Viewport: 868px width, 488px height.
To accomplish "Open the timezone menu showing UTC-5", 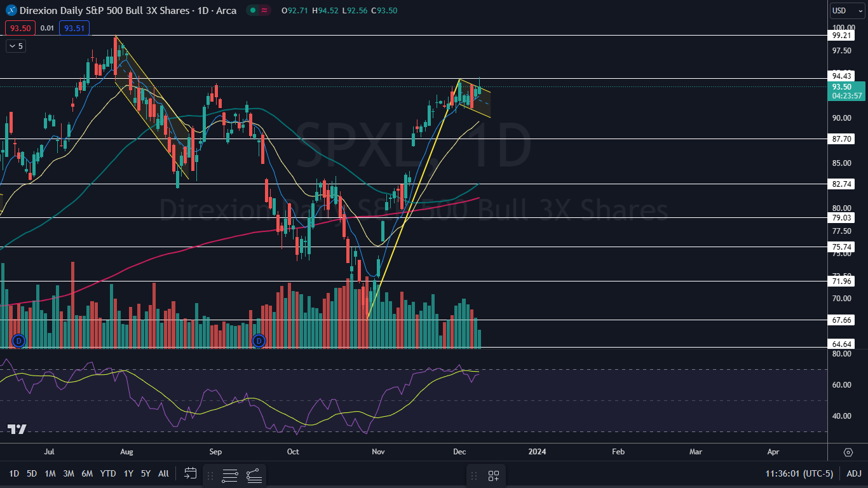I will 799,473.
